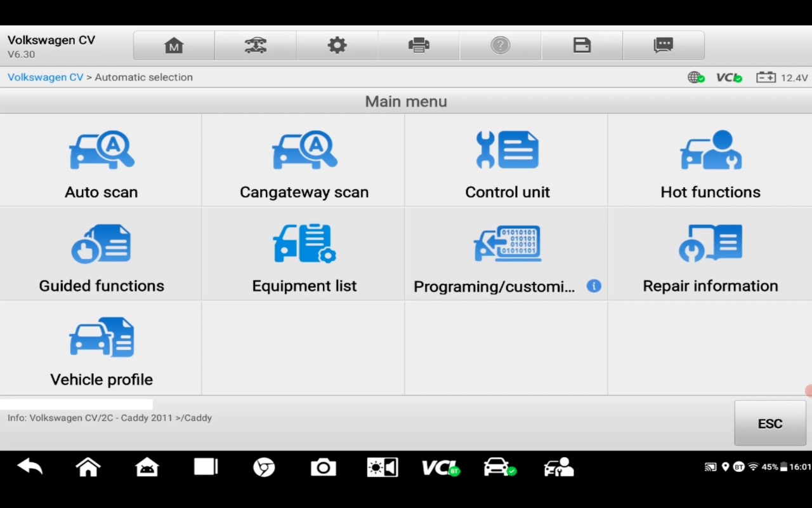
Task: Click the 16:01 clock
Action: (800, 467)
